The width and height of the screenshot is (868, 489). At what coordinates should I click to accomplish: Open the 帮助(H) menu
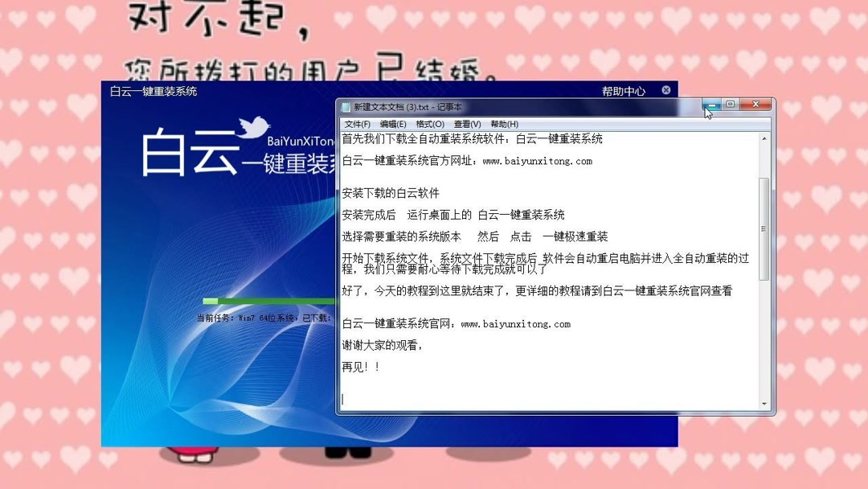tap(502, 123)
